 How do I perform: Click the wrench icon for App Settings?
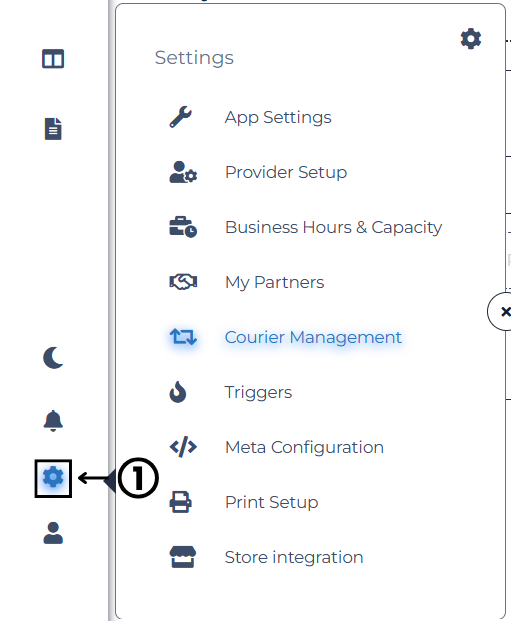point(181,117)
